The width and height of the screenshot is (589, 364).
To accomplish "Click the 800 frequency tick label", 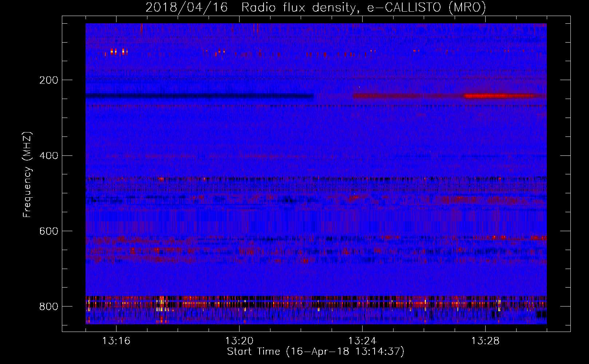I will [48, 306].
